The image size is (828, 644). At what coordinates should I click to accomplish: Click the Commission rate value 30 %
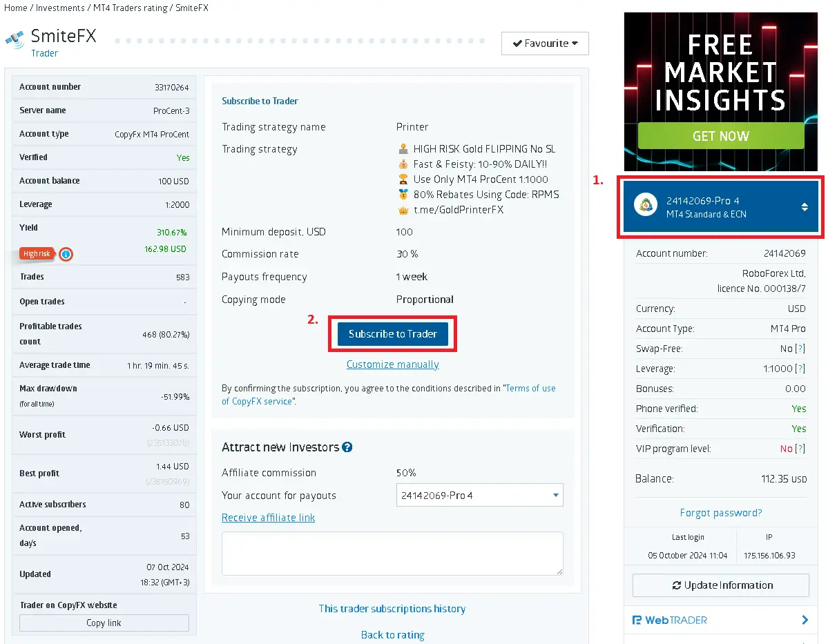tap(407, 254)
